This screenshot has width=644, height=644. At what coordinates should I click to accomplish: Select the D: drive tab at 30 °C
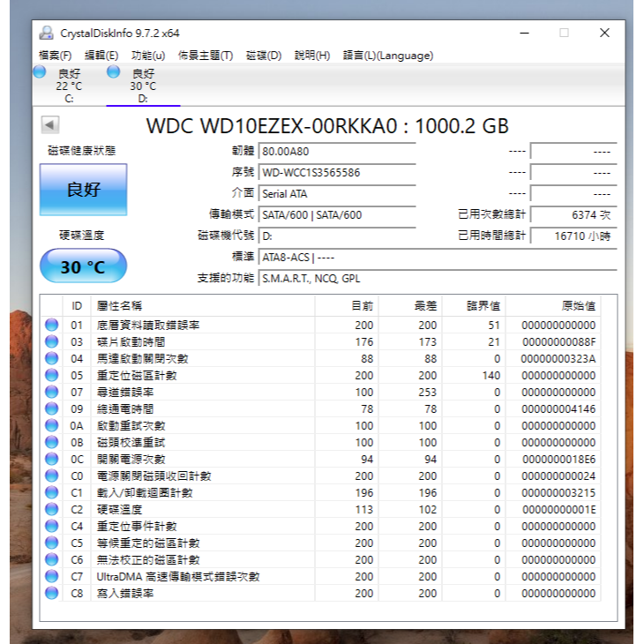tap(143, 86)
